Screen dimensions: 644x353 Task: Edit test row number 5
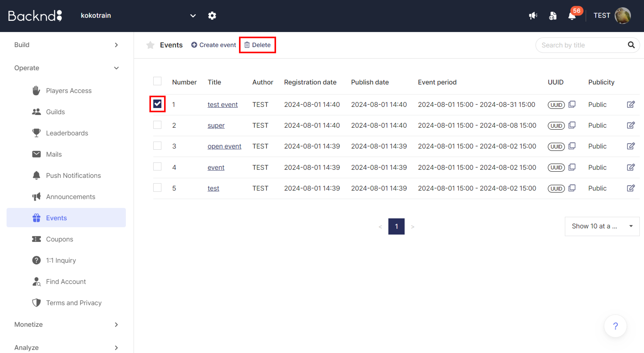point(631,188)
